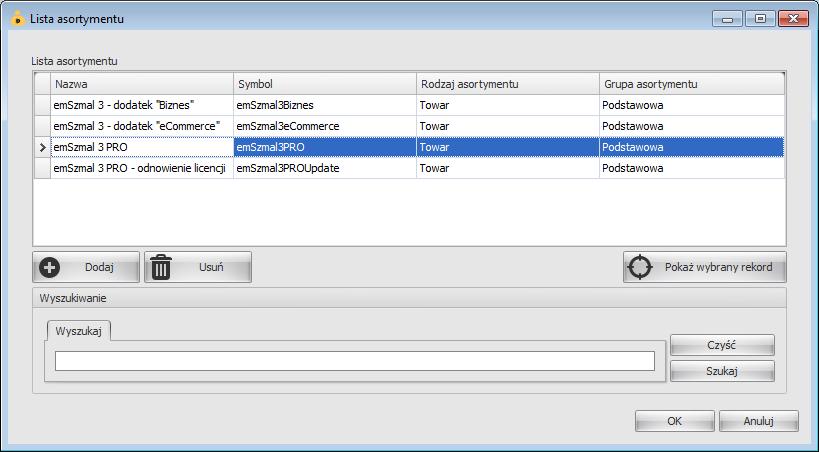Minimize the Lista asortymentu window
The width and height of the screenshot is (819, 452).
pos(728,19)
